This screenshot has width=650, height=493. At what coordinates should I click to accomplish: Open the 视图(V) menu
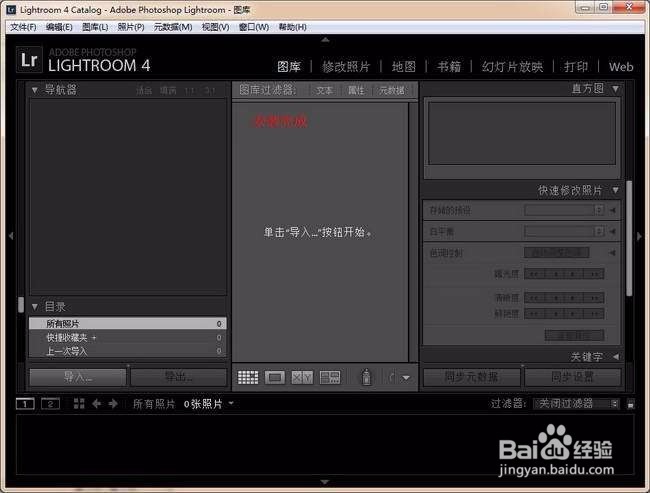pyautogui.click(x=215, y=27)
